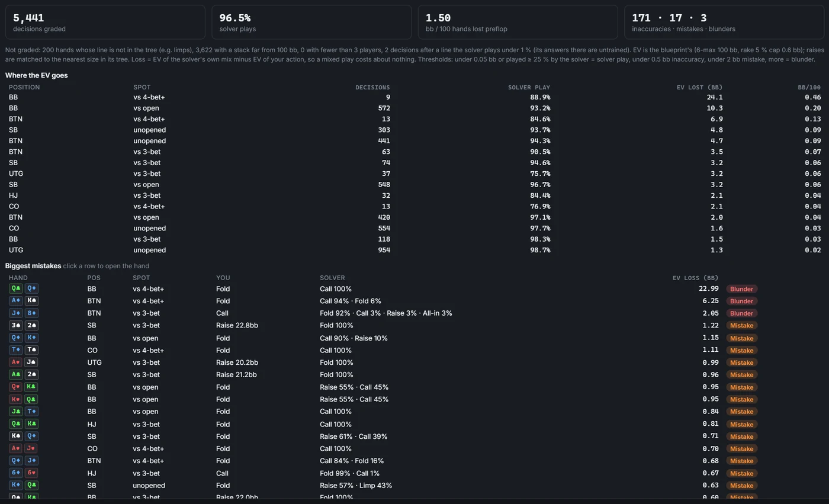The width and height of the screenshot is (829, 504).
Task: Click the BB/100 column header
Action: click(809, 87)
